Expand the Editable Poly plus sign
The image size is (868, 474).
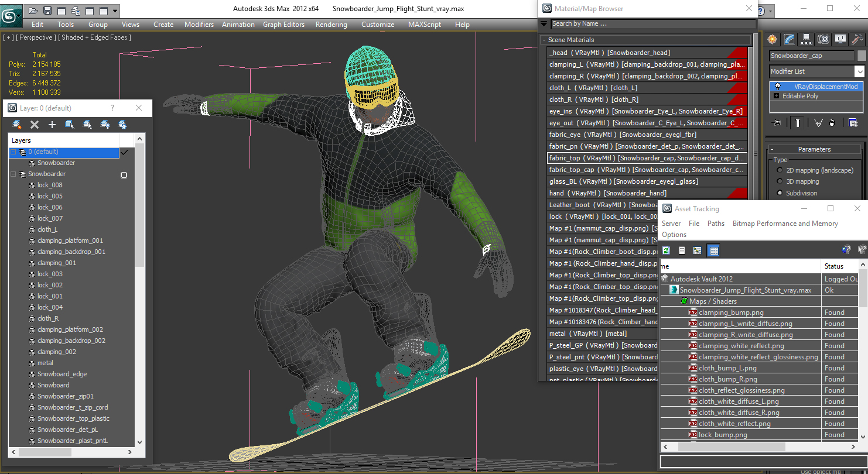777,96
